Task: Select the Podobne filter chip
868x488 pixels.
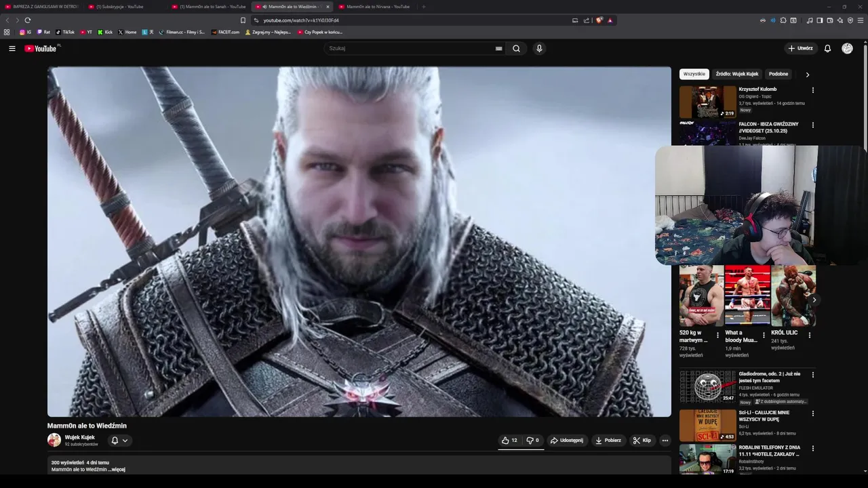Action: 778,74
